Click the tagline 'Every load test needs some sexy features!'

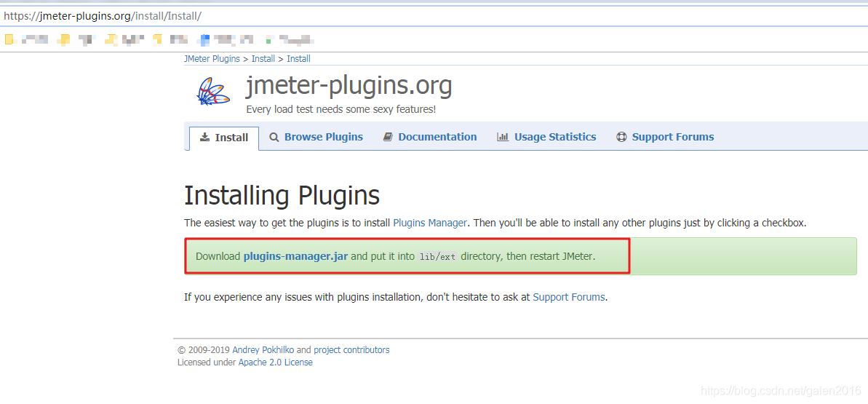point(341,110)
